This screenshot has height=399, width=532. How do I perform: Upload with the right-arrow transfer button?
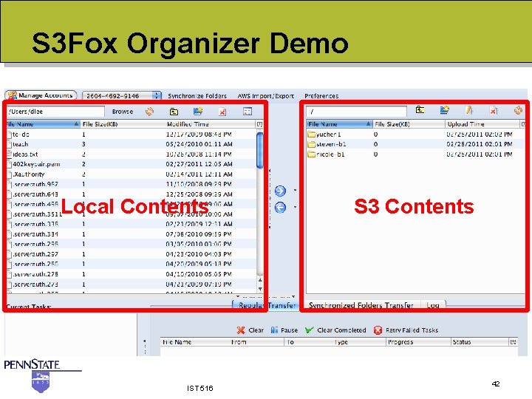(280, 191)
